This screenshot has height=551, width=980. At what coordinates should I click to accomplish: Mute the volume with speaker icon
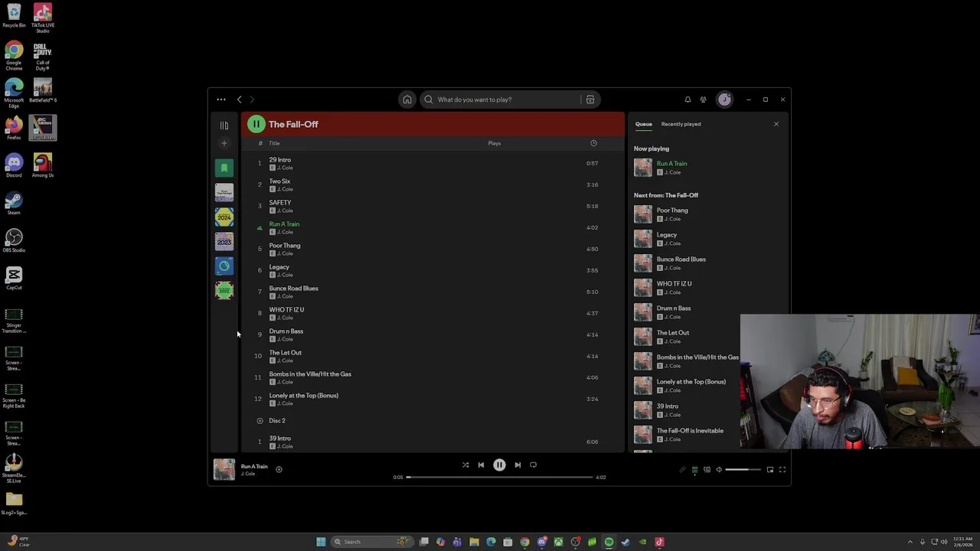(x=719, y=470)
